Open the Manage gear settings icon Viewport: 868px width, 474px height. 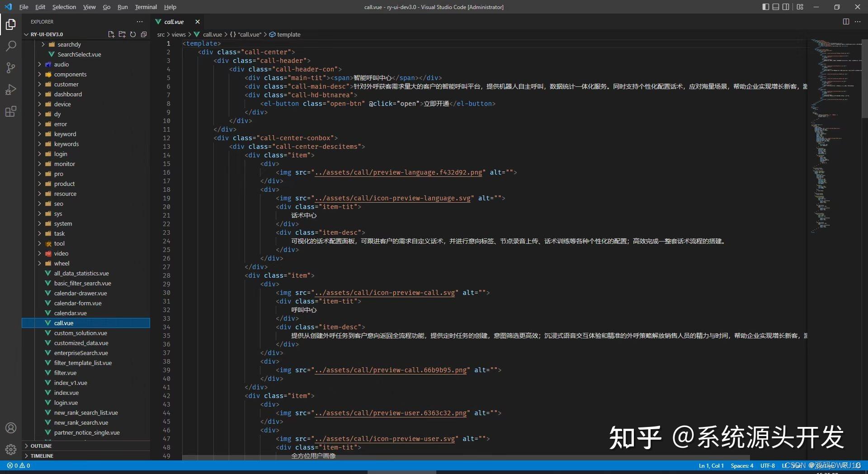(11, 450)
